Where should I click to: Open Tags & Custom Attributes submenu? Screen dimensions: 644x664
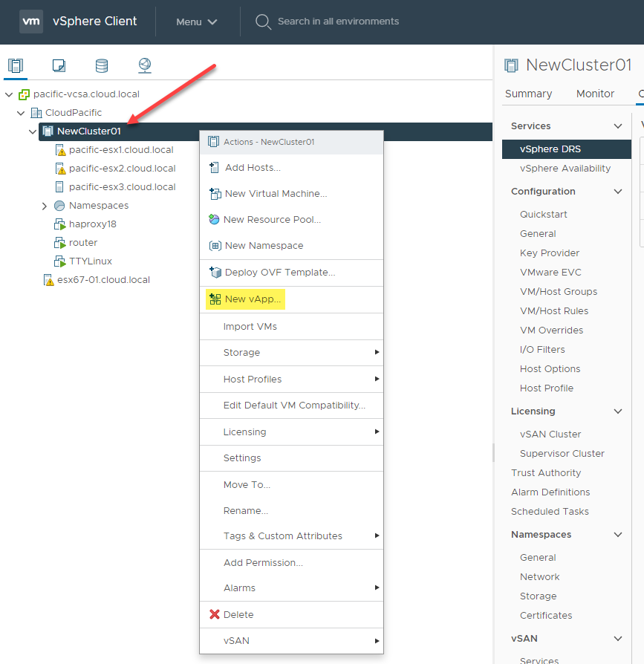pyautogui.click(x=291, y=536)
